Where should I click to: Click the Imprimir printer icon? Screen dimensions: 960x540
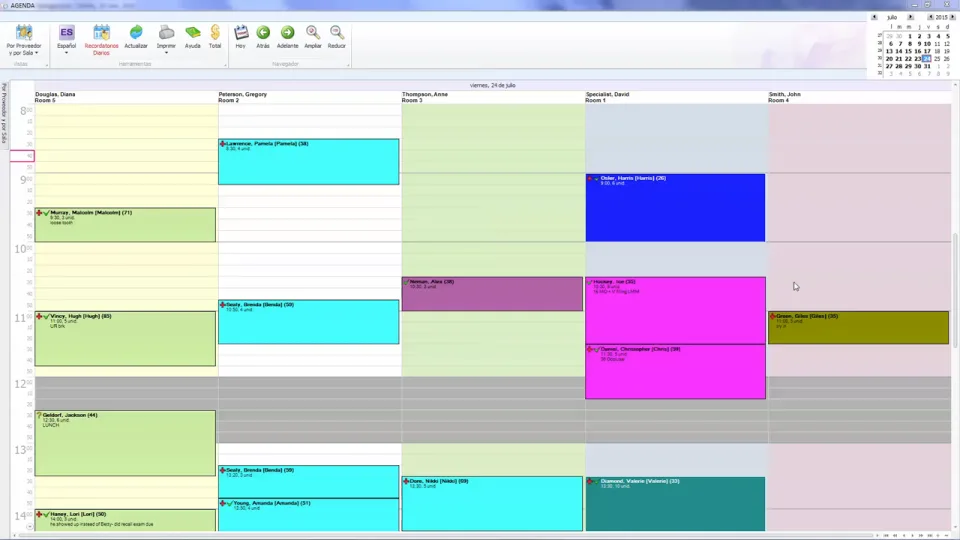tap(166, 32)
